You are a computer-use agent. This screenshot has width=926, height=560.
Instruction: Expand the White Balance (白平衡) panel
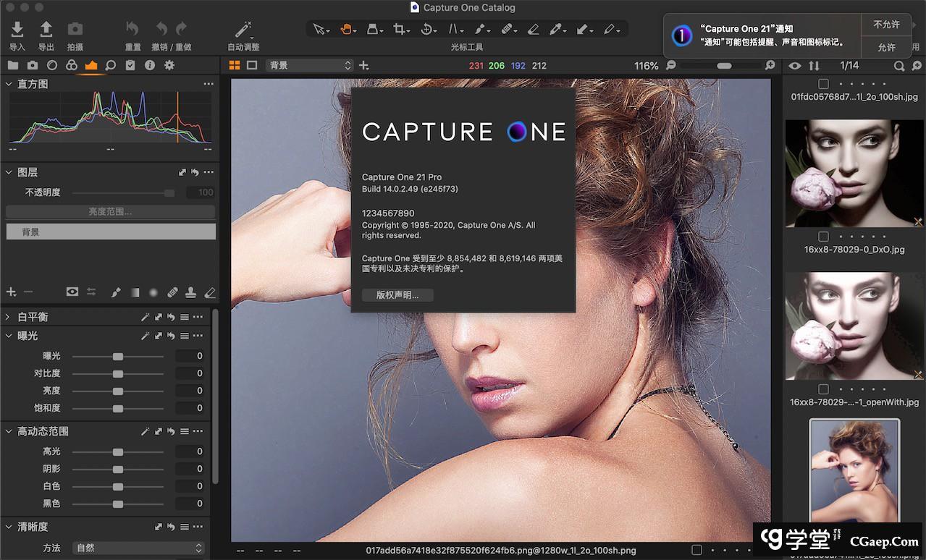pos(8,317)
